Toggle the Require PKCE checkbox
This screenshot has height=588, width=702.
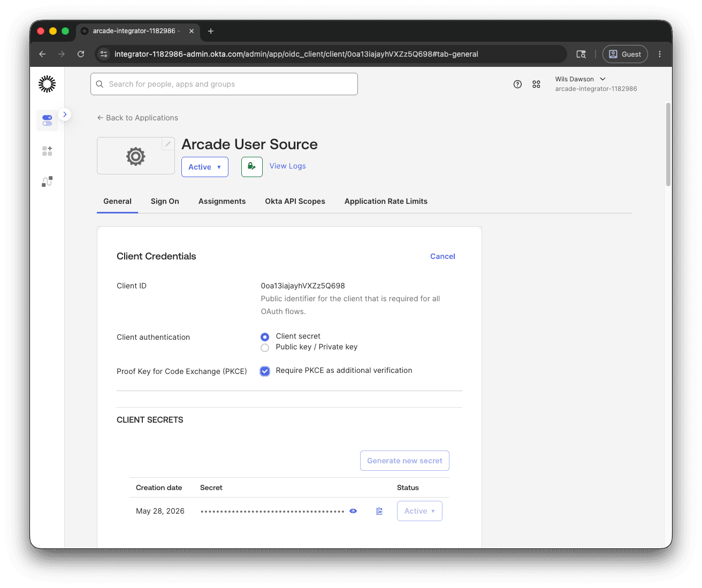tap(265, 371)
